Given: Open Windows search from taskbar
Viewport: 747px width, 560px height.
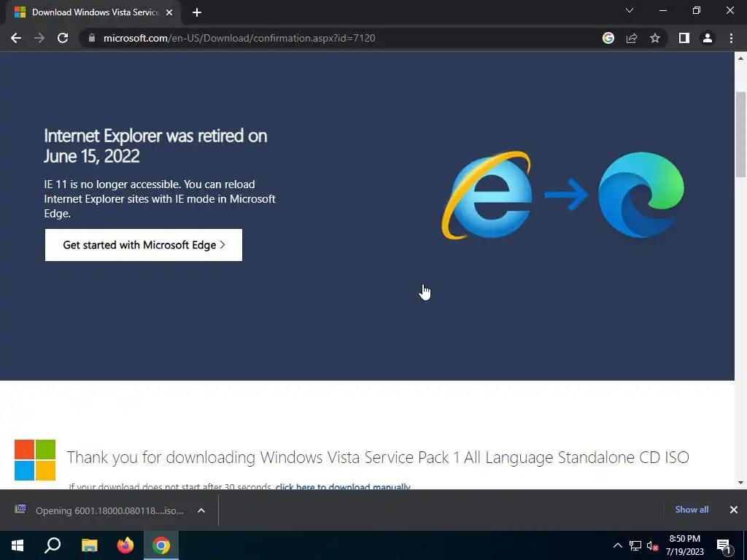Looking at the screenshot, I should pos(53,545).
